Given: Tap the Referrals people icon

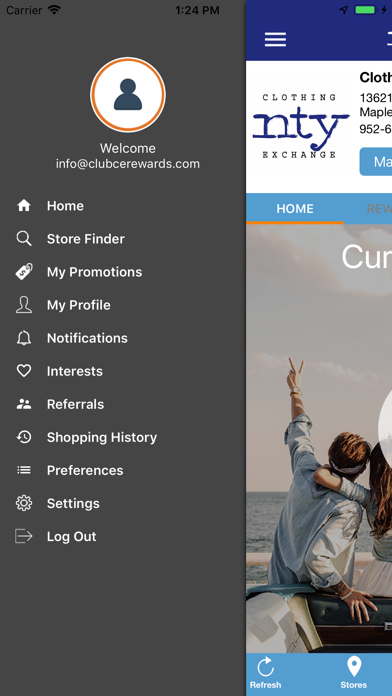Looking at the screenshot, I should click(x=24, y=404).
